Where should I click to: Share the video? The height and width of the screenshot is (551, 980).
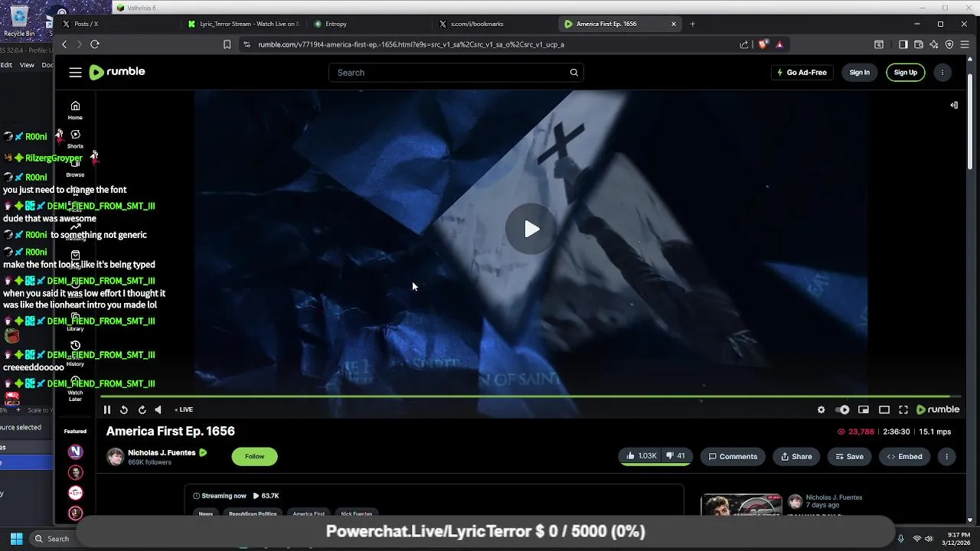(796, 456)
